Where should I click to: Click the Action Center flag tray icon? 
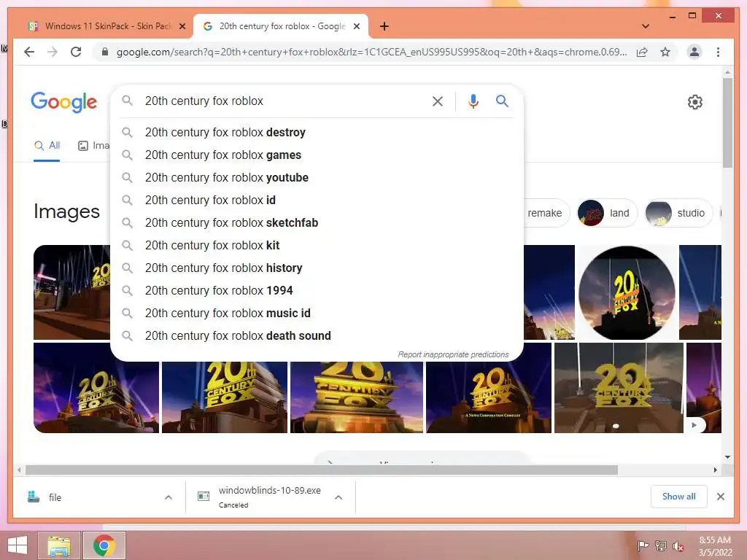click(643, 546)
